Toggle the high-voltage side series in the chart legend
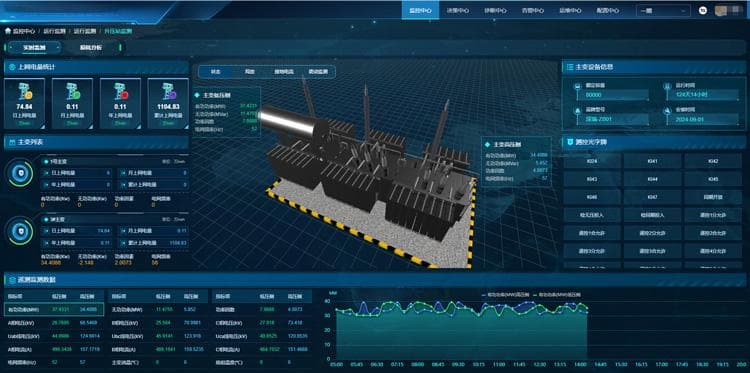Image resolution: width=750 pixels, height=373 pixels. [x=507, y=295]
